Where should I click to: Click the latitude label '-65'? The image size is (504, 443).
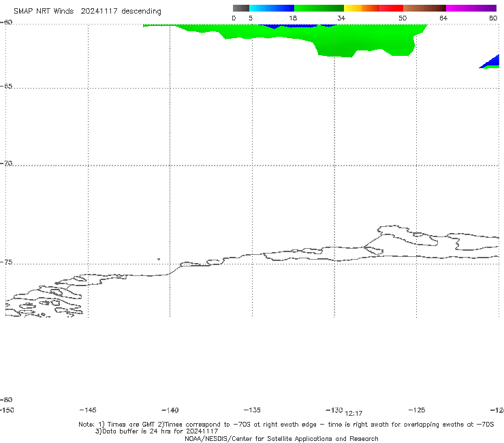click(x=6, y=87)
